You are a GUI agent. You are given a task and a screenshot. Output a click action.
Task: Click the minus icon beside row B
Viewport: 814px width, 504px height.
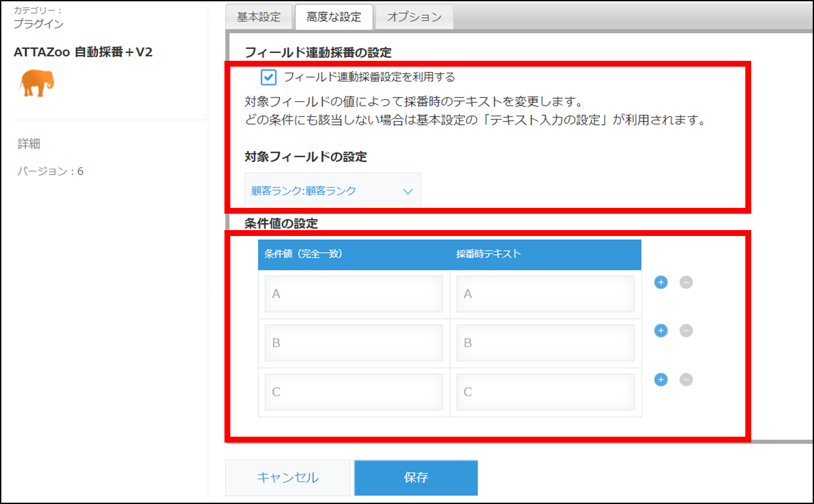[684, 331]
